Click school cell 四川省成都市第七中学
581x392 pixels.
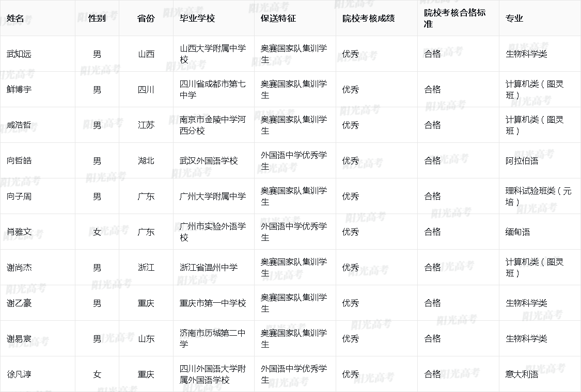213,90
